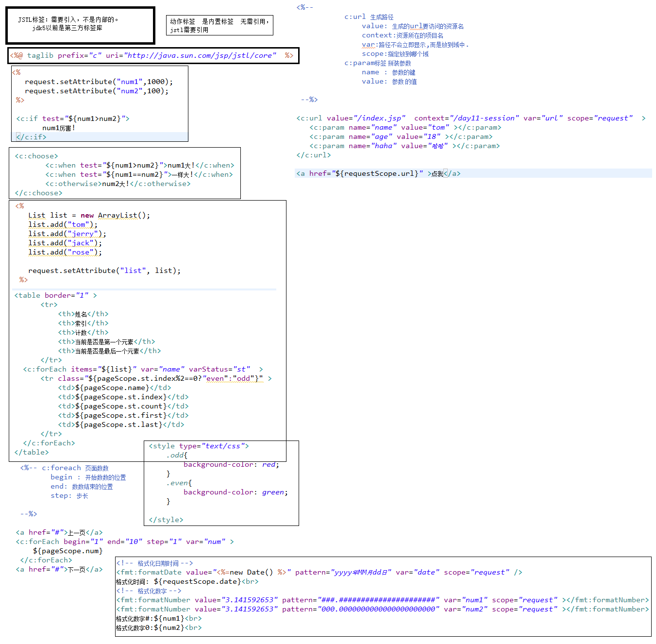Click the closing </table> tag

point(32,452)
